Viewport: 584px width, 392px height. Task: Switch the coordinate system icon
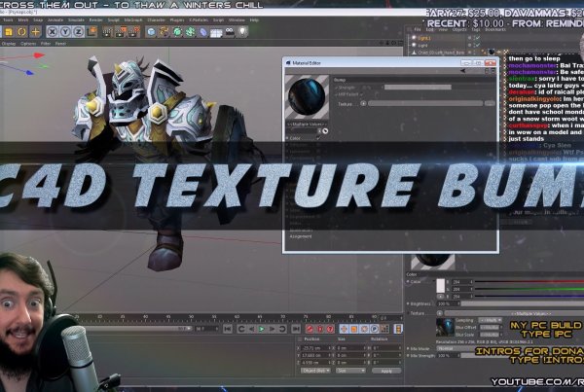coord(91,32)
